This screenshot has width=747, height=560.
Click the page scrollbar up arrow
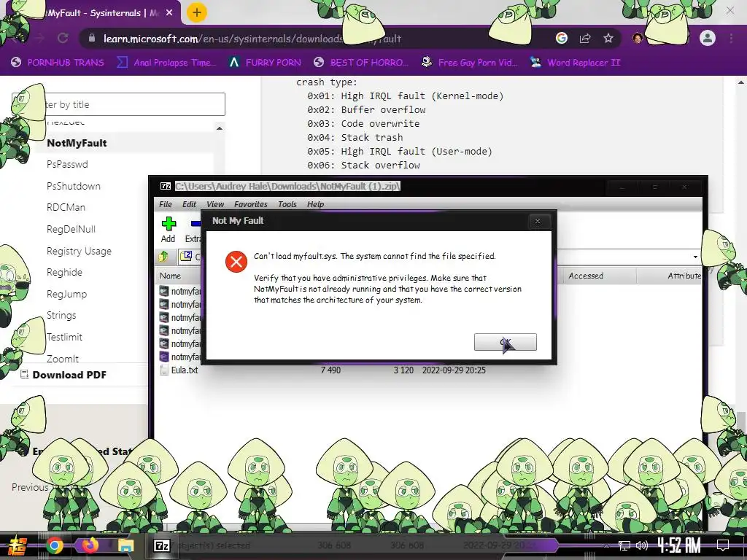tap(741, 82)
